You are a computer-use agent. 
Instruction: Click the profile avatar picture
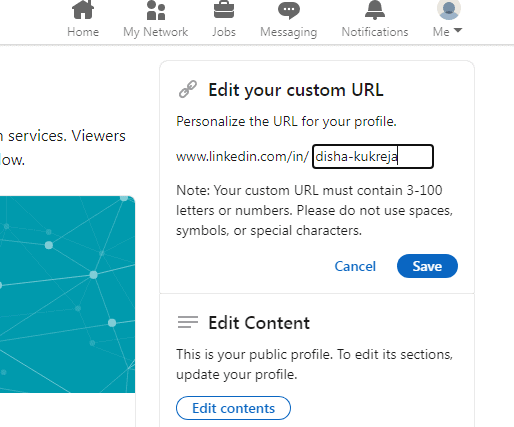click(449, 9)
